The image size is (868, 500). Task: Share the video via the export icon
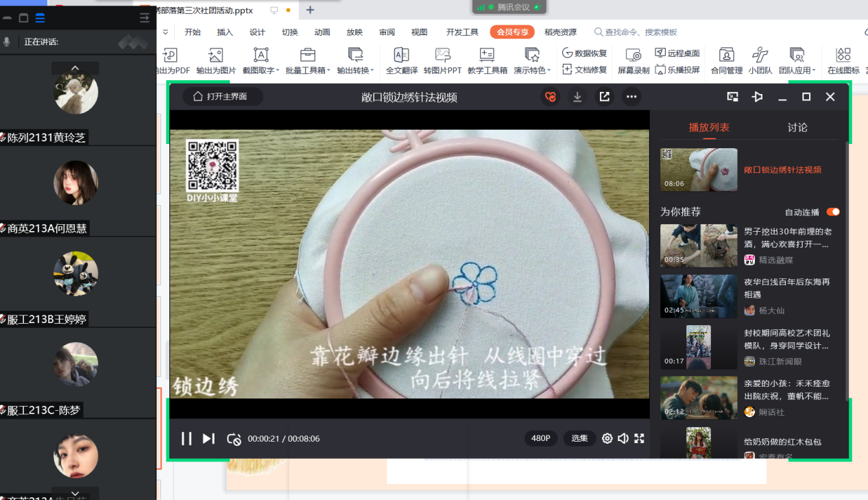[x=604, y=97]
